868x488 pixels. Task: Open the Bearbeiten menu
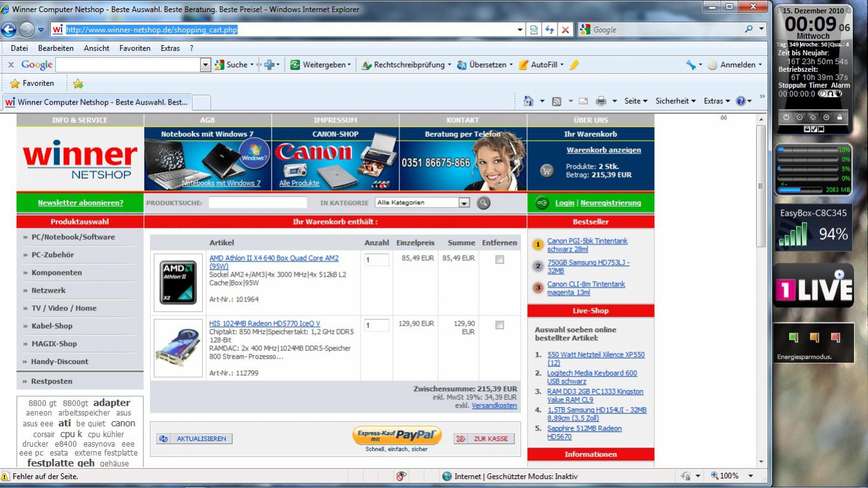coord(56,48)
